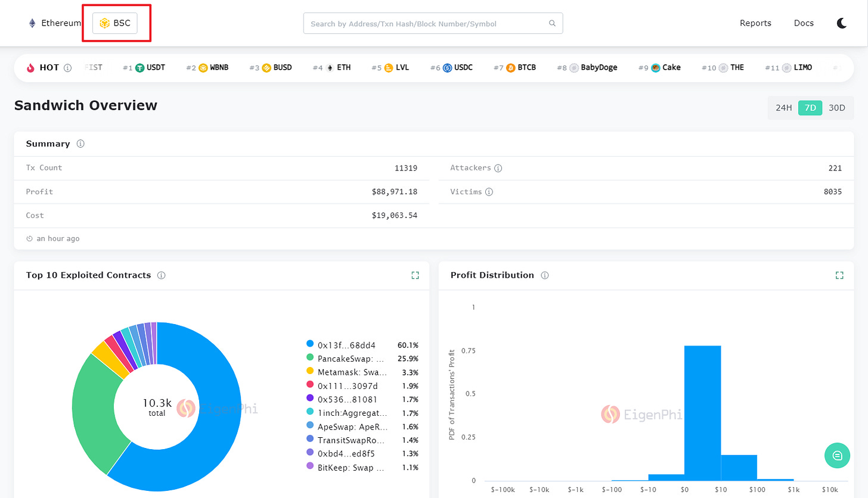The height and width of the screenshot is (498, 868).
Task: Select the TransitSwapRouter legend entry
Action: 362,440
